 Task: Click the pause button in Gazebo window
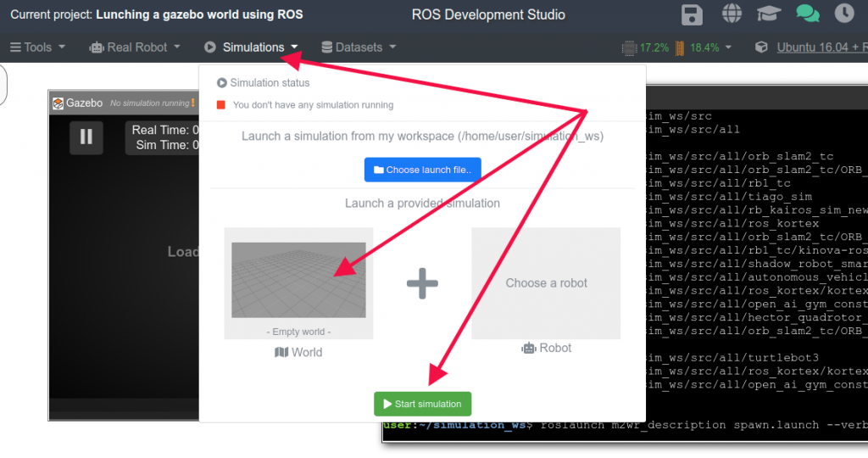tap(86, 137)
